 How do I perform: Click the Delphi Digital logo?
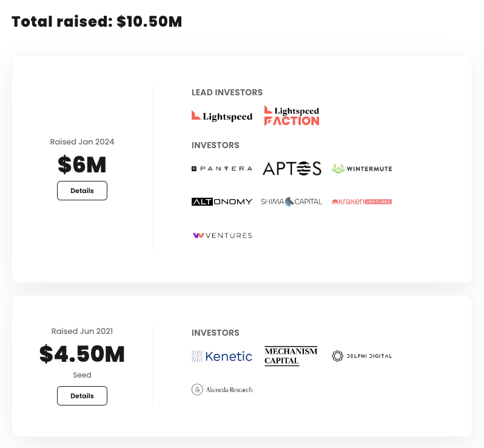(x=361, y=356)
